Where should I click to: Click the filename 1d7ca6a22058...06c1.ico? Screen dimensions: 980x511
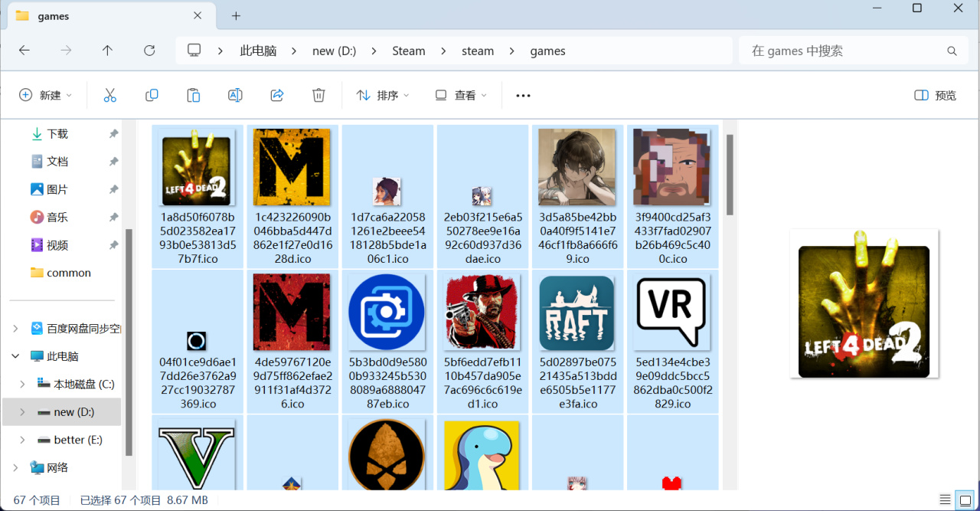click(x=387, y=237)
